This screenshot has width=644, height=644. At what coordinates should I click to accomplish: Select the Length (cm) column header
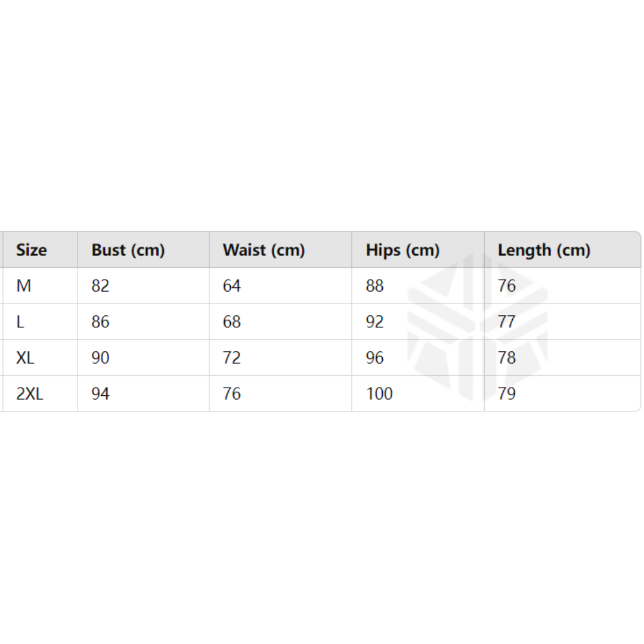[544, 250]
